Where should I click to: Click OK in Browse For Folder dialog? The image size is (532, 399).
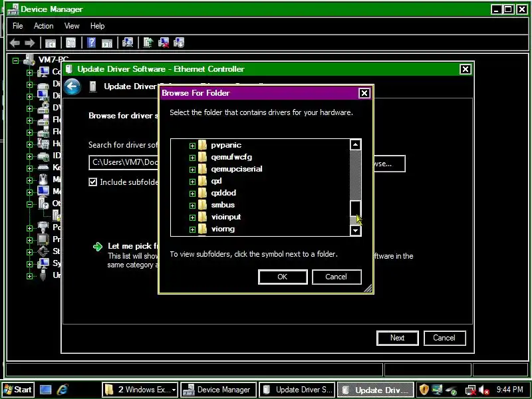point(283,277)
